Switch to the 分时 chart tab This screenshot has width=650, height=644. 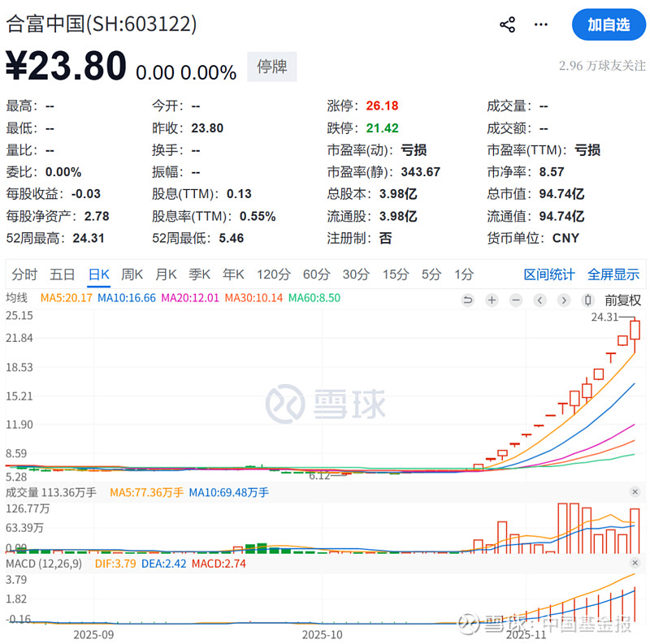[24, 274]
